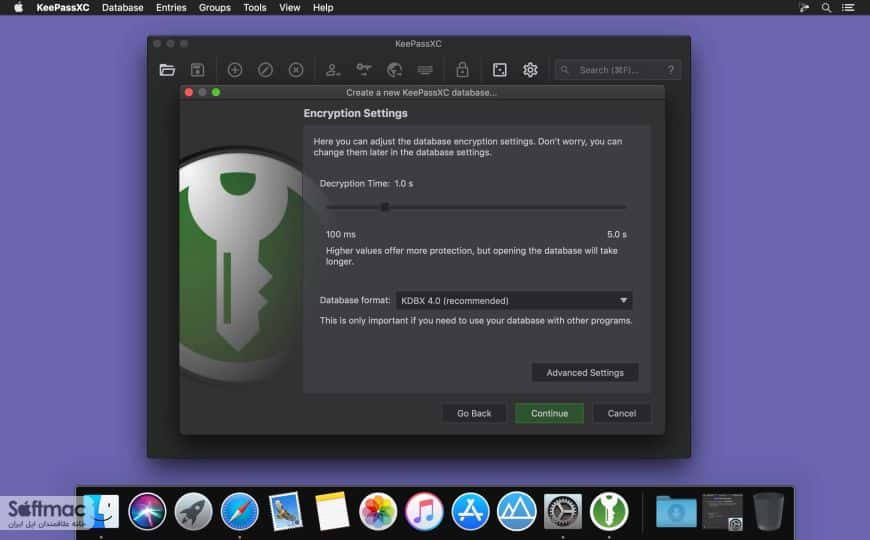Open App Store in the Dock
The height and width of the screenshot is (540, 870).
point(470,511)
